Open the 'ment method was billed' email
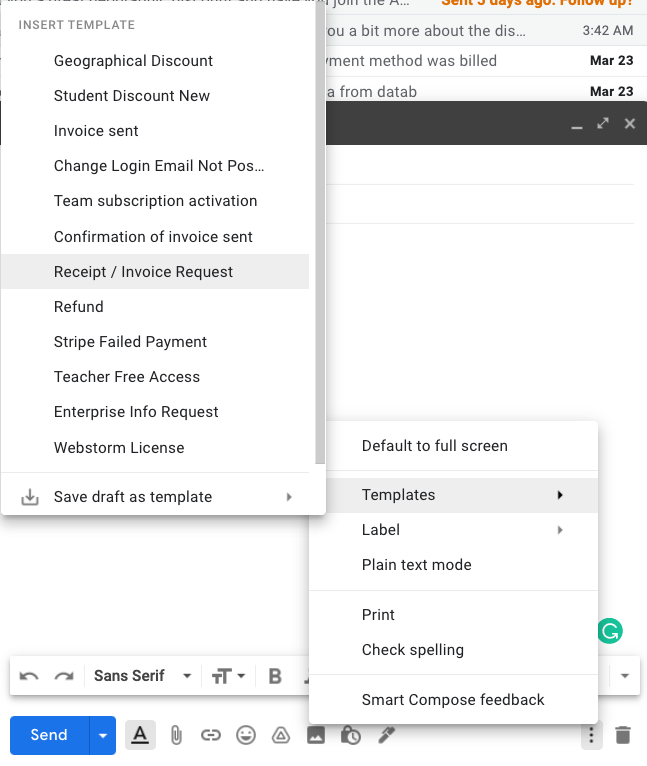The image size is (647, 766). pos(486,61)
